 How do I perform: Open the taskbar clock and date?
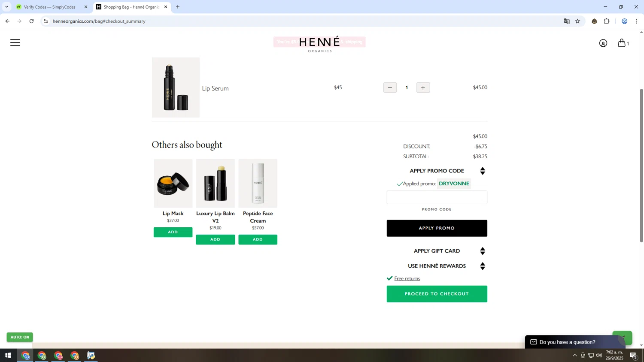[x=614, y=355]
